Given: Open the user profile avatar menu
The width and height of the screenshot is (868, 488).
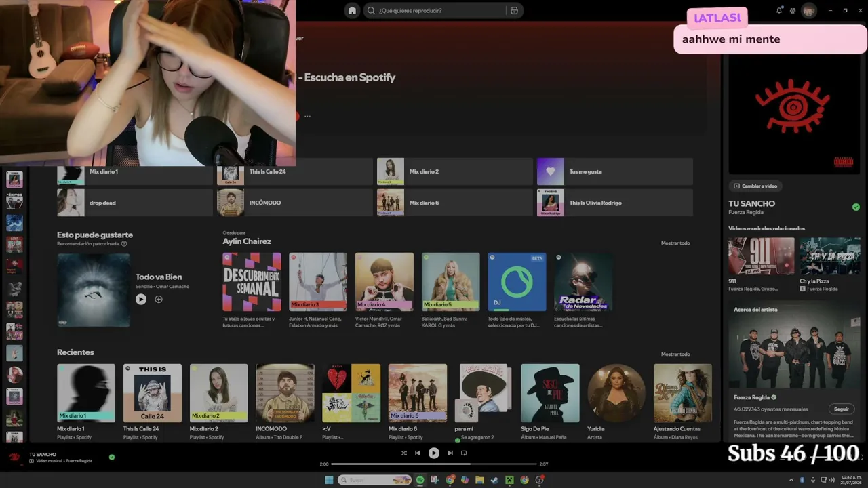Looking at the screenshot, I should coord(808,10).
